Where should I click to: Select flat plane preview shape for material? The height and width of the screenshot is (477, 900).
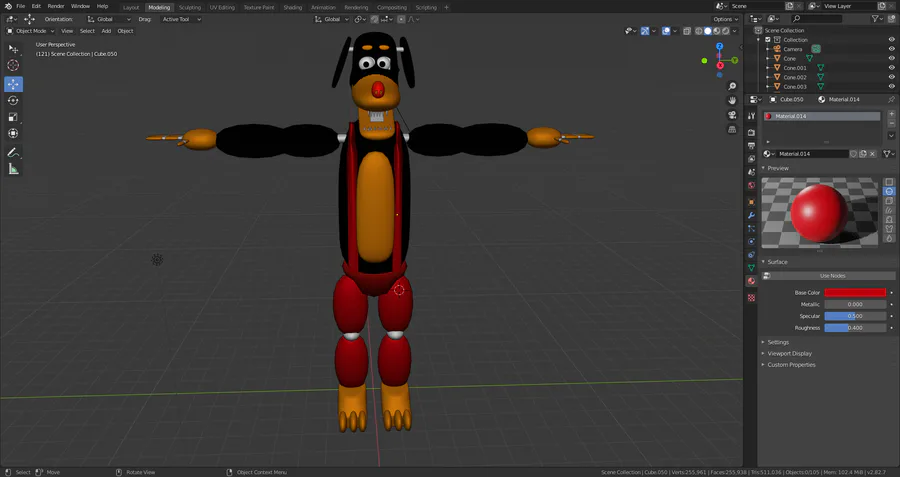(889, 182)
